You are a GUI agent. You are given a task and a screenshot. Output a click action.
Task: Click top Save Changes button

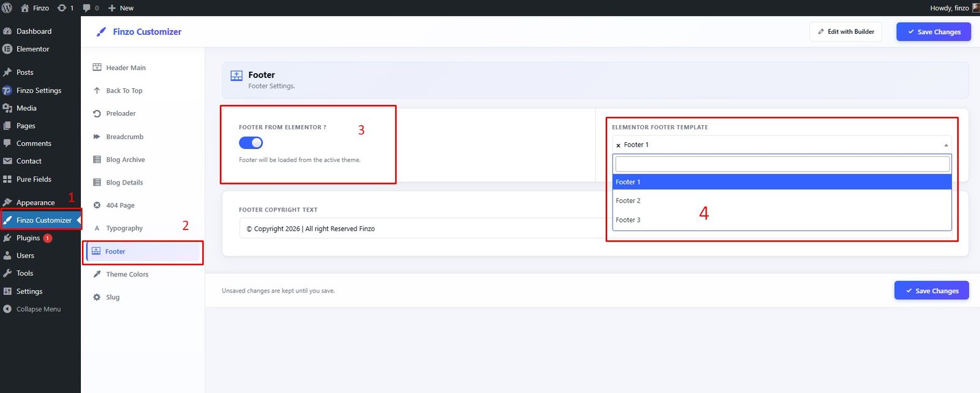(933, 32)
